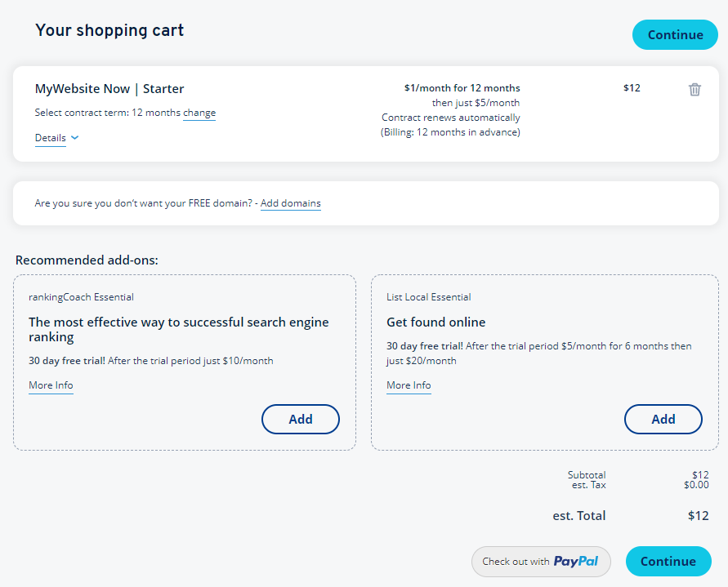Click the 'MyWebsite Now | Starter' product title
This screenshot has width=728, height=587.
(109, 89)
